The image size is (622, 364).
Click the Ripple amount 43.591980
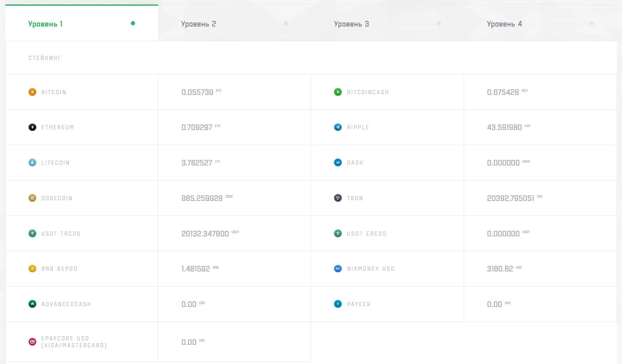tap(505, 127)
